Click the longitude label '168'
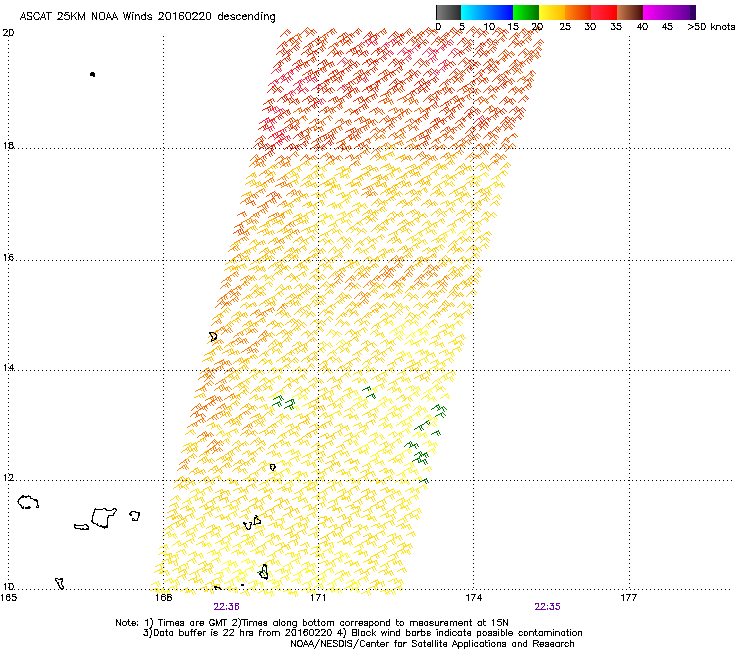 (x=163, y=598)
